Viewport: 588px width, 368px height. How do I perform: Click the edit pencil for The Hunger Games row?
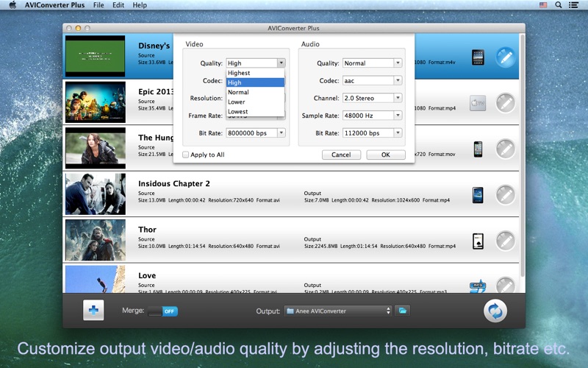coord(506,149)
